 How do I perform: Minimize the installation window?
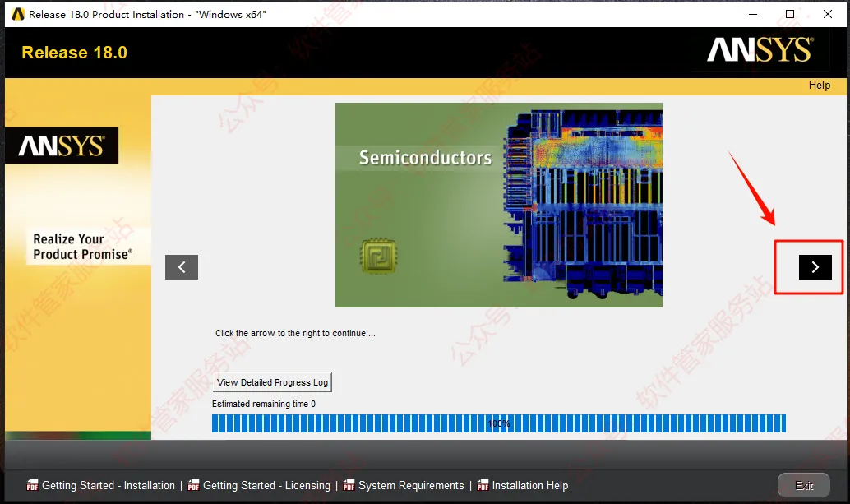click(752, 14)
